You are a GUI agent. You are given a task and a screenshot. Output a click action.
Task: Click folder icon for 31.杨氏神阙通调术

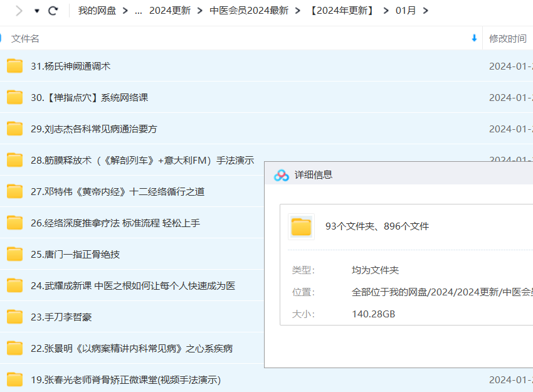click(x=15, y=66)
